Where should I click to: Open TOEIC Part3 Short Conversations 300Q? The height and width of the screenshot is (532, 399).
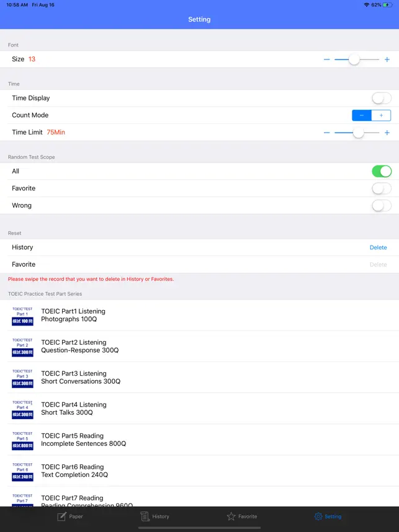pos(199,378)
